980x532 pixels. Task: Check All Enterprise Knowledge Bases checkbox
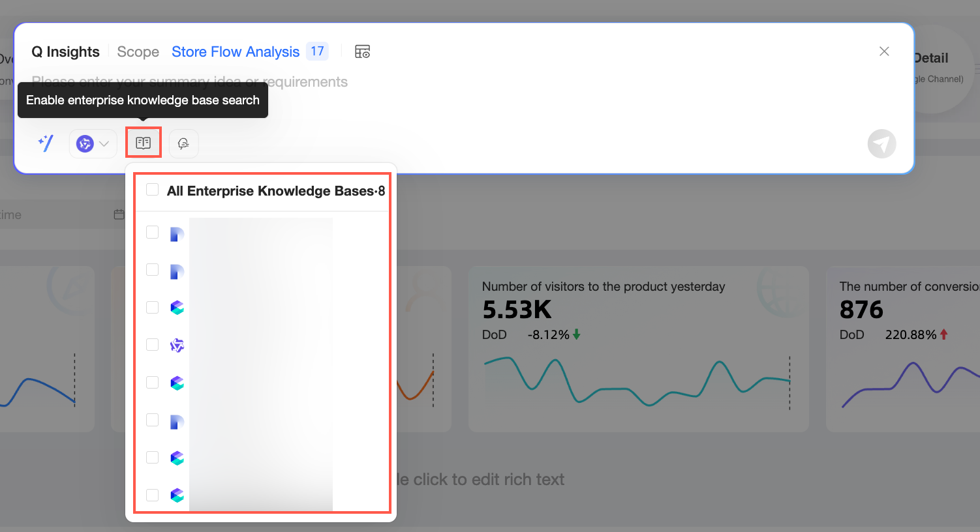(152, 190)
